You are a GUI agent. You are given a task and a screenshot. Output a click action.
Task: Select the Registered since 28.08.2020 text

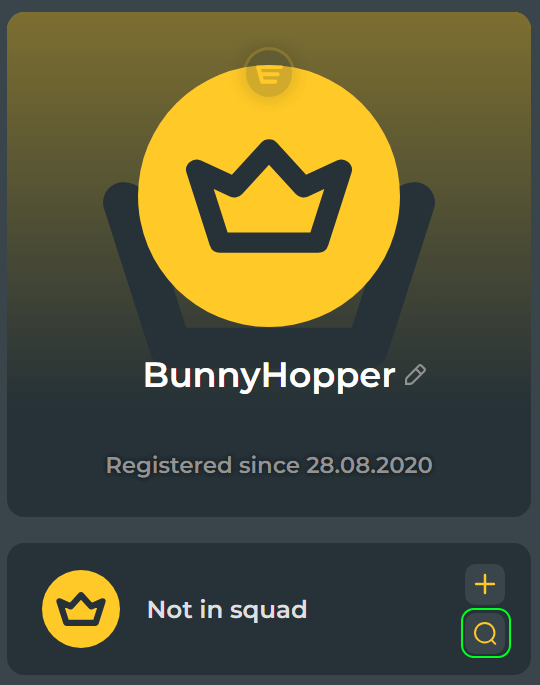pyautogui.click(x=269, y=465)
